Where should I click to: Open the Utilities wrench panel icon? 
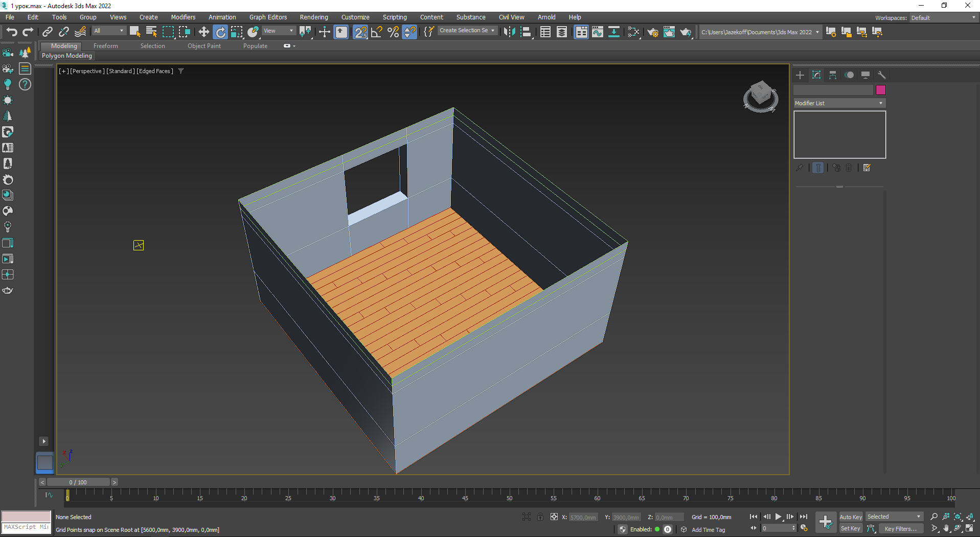pos(881,75)
